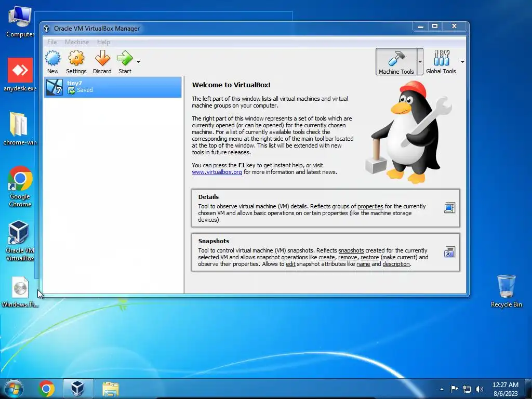Select the Windows Tiny disc image file

click(20, 292)
